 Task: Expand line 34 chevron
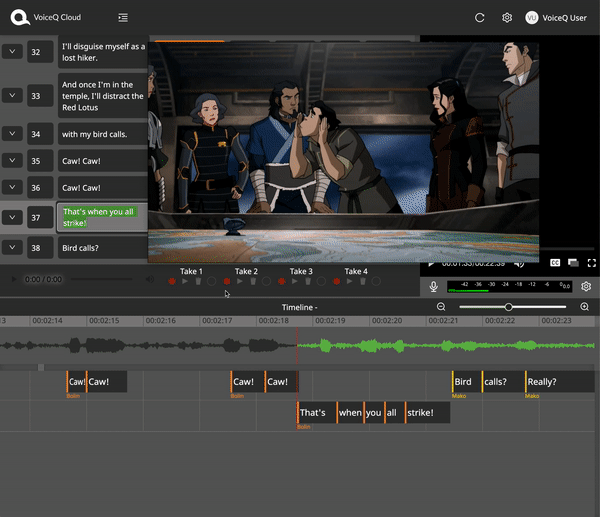12,134
